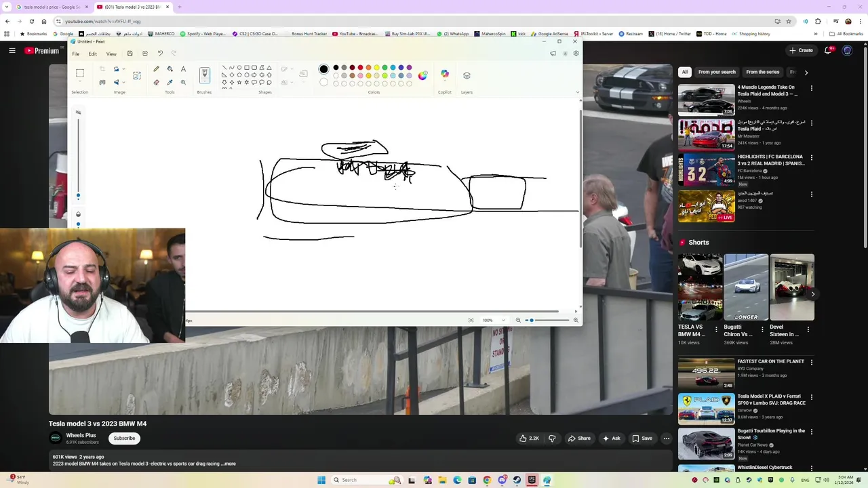Open YouTube hamburger guide menu
The image size is (868, 488).
tap(12, 50)
